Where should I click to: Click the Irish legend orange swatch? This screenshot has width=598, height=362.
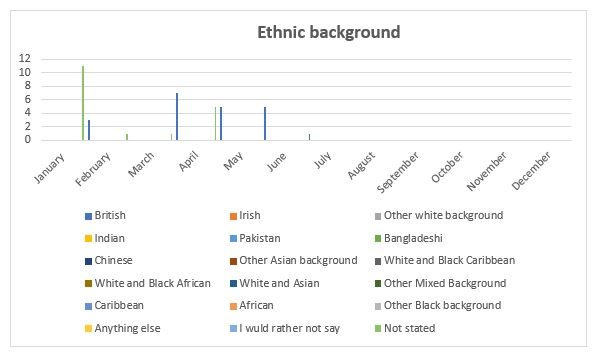(233, 216)
